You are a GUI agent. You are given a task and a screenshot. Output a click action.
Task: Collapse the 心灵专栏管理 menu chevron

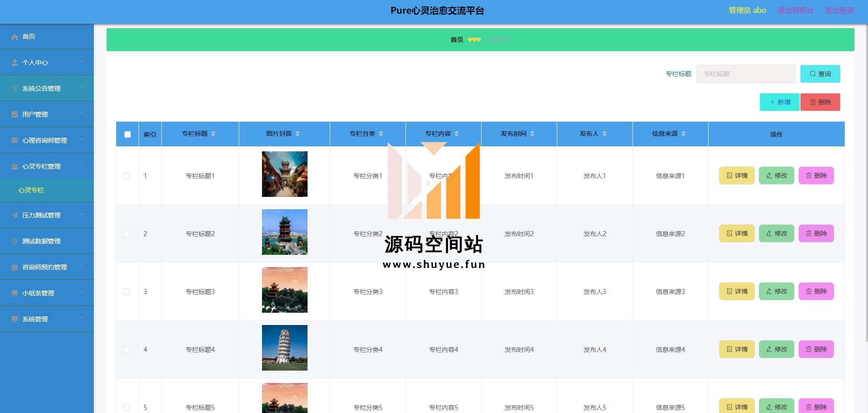(82, 165)
